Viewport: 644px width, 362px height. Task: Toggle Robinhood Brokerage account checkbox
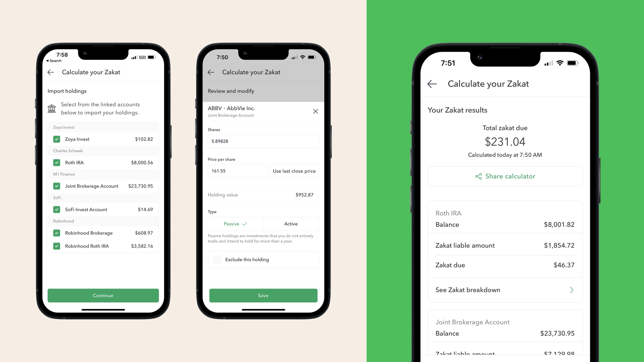(57, 233)
